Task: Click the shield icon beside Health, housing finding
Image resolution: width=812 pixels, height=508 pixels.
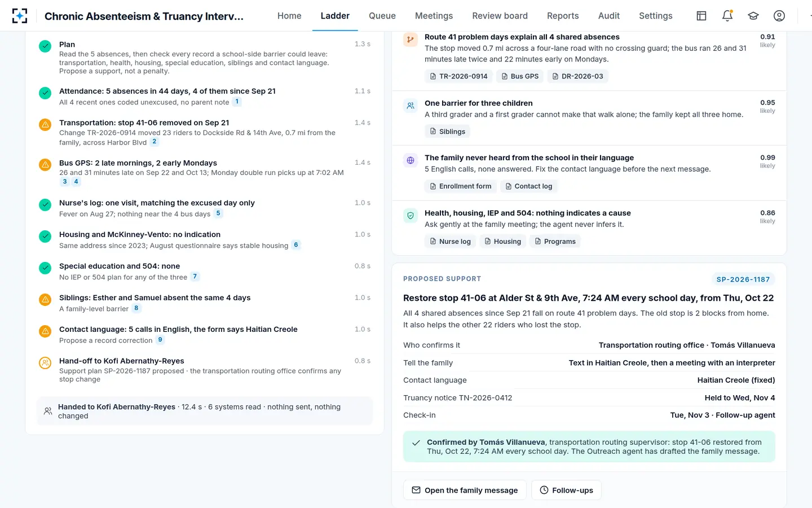Action: coord(411,216)
